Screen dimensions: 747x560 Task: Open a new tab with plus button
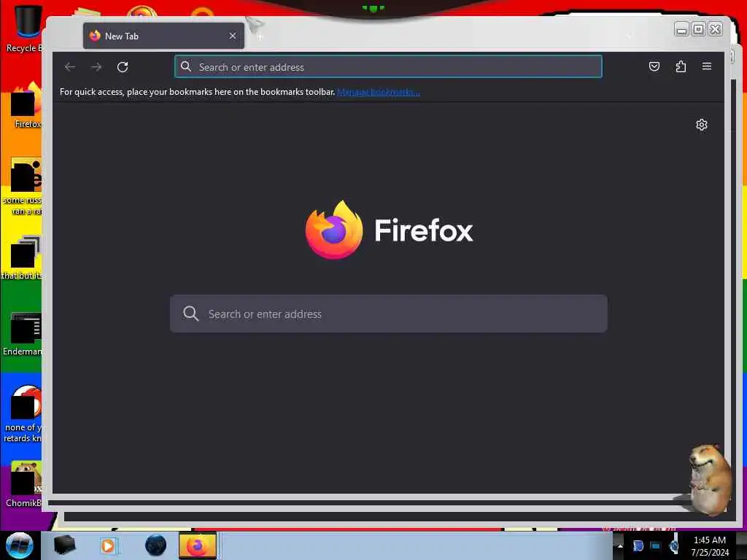coord(260,36)
